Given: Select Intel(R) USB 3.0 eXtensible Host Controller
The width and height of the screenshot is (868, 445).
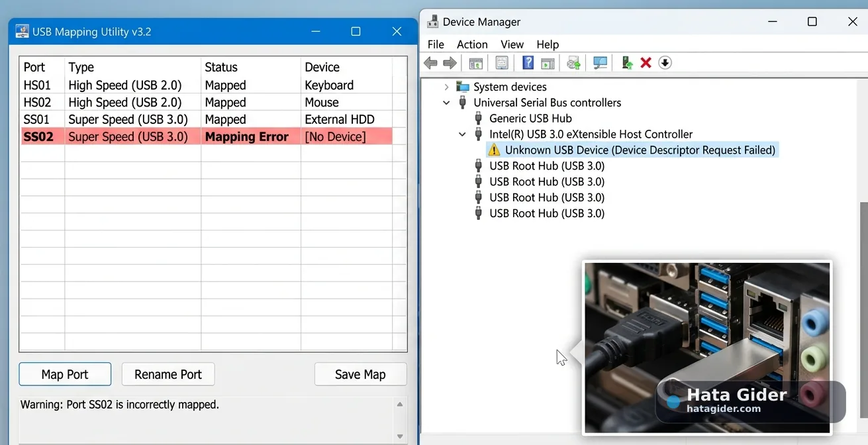Looking at the screenshot, I should pos(591,134).
